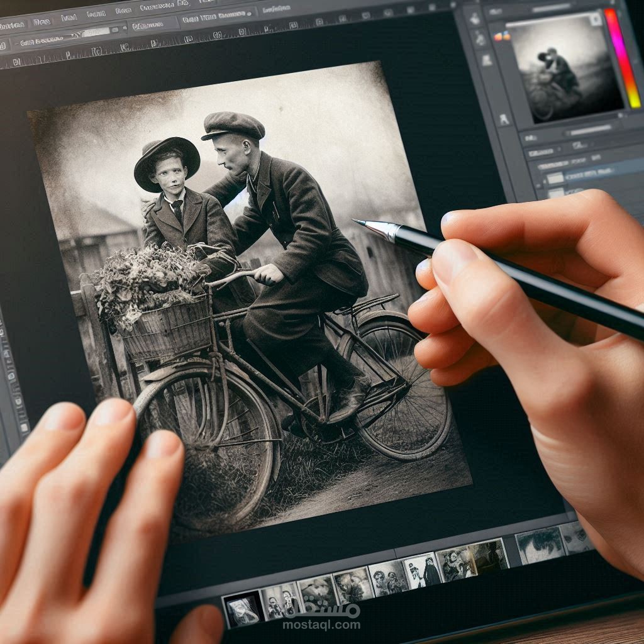This screenshot has width=644, height=644.
Task: Click the overlapping orange circles icon beside the preview
Action: click(502, 36)
